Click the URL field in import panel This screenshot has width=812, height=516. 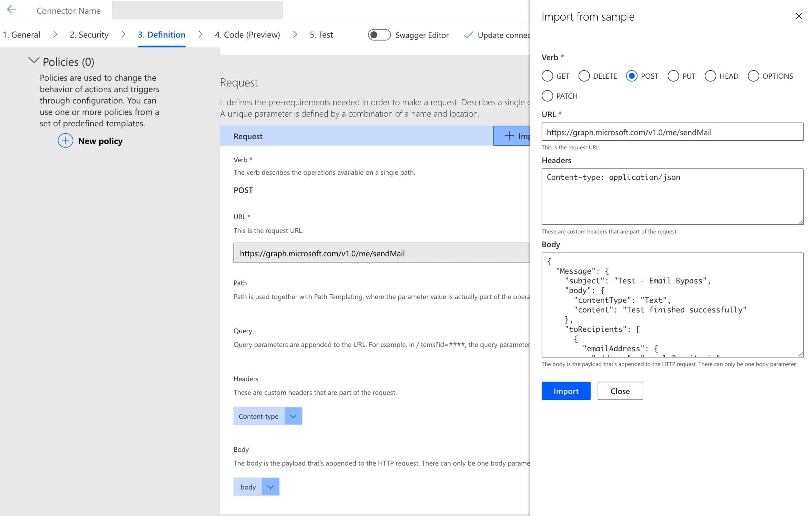672,132
